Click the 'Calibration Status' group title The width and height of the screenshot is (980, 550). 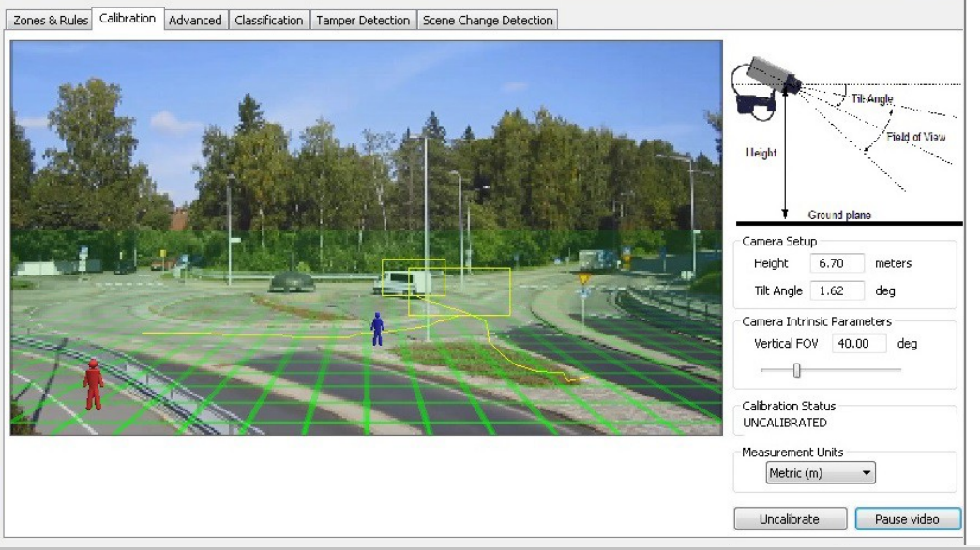pyautogui.click(x=789, y=406)
